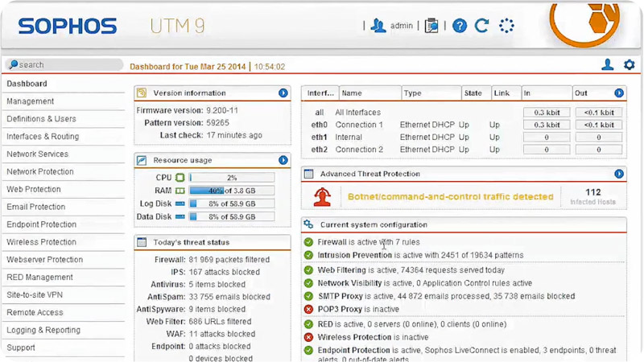Click the Today's threat status panel icon
644x362 pixels.
[142, 242]
